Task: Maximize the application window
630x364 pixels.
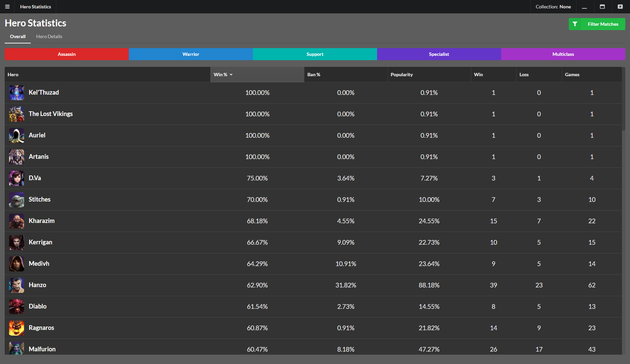Action: click(x=602, y=7)
